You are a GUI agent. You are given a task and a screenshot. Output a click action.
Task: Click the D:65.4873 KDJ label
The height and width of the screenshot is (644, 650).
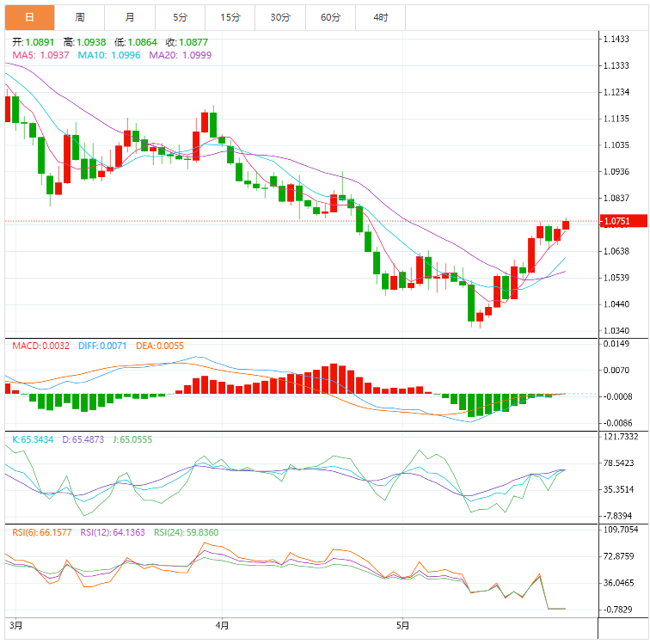click(x=83, y=439)
